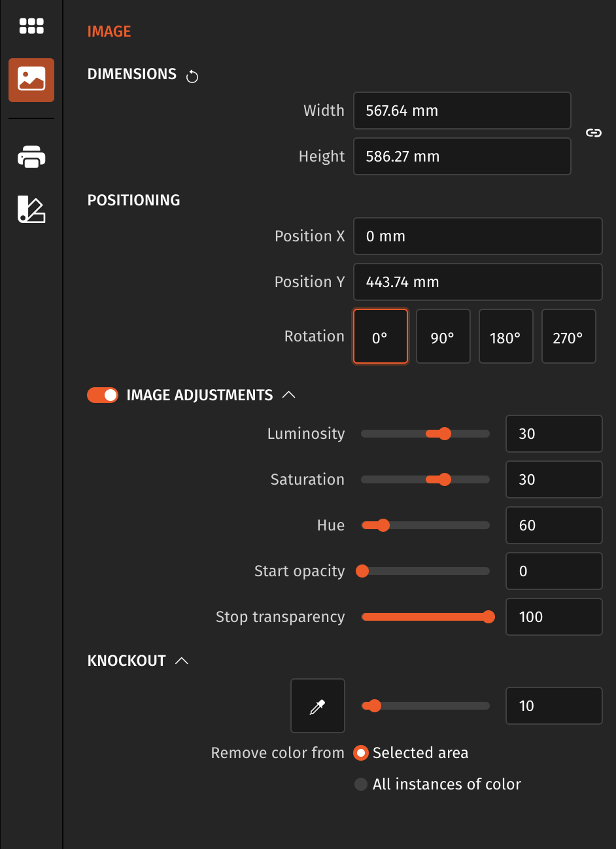Select the Selected area radio option
Screen dimensions: 616x849
point(361,753)
